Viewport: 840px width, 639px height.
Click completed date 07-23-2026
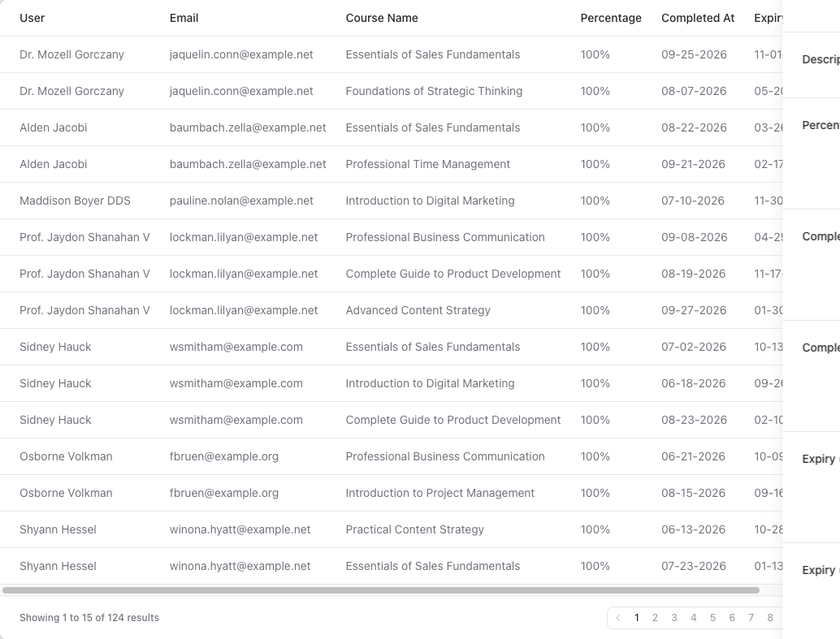[694, 566]
